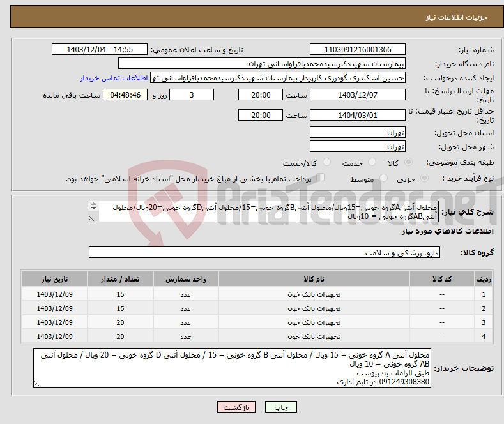
Task: Click quantity 20 in row 4
Action: [x=120, y=337]
